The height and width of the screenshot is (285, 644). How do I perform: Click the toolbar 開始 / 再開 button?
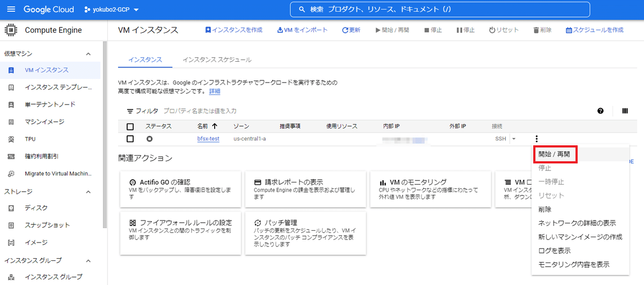(392, 30)
